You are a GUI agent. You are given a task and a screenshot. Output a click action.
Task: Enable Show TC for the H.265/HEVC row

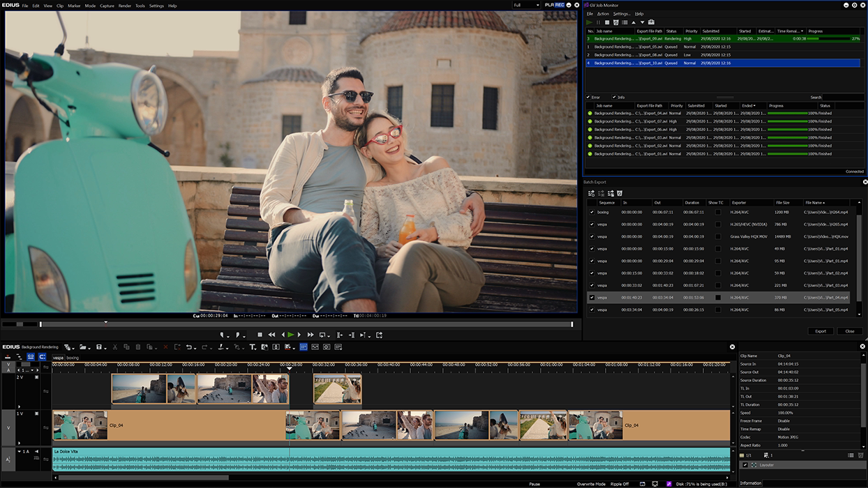coord(717,224)
